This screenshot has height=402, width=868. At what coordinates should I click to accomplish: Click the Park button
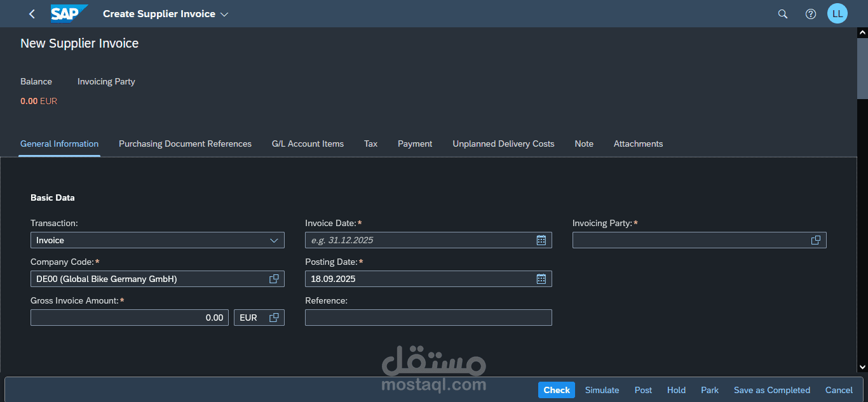tap(710, 390)
